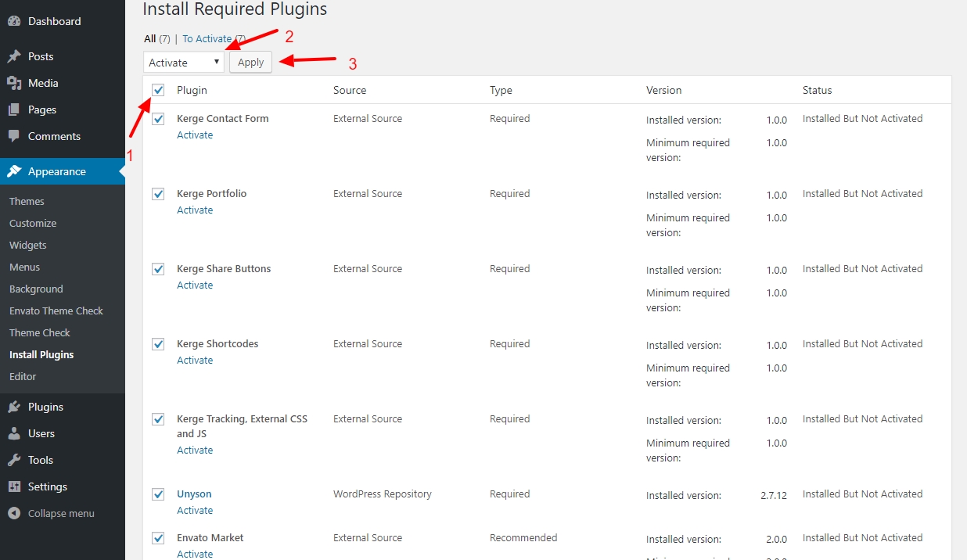The image size is (967, 560).
Task: Uncheck the Kerge Contact Form checkbox
Action: click(x=159, y=119)
